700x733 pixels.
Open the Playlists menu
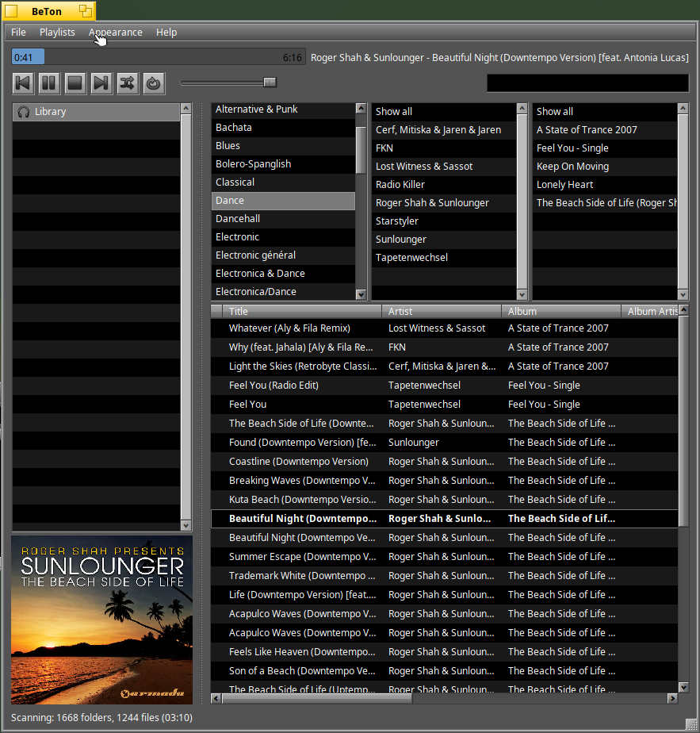[x=57, y=33]
